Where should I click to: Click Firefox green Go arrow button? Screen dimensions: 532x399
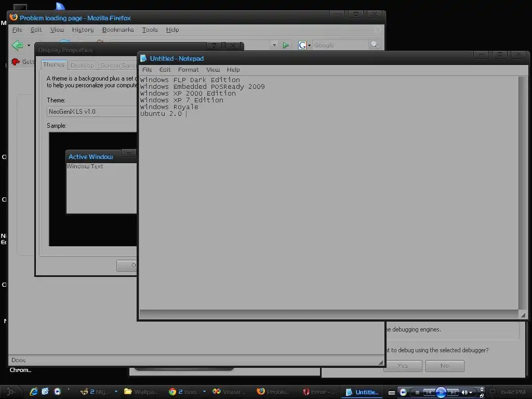coord(286,45)
